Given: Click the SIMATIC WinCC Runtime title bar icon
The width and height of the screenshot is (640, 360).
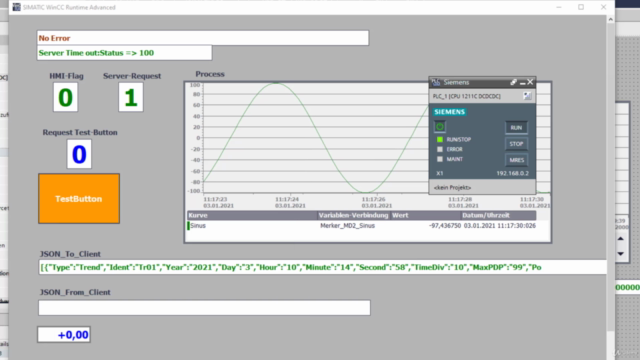Looking at the screenshot, I should pos(16,7).
